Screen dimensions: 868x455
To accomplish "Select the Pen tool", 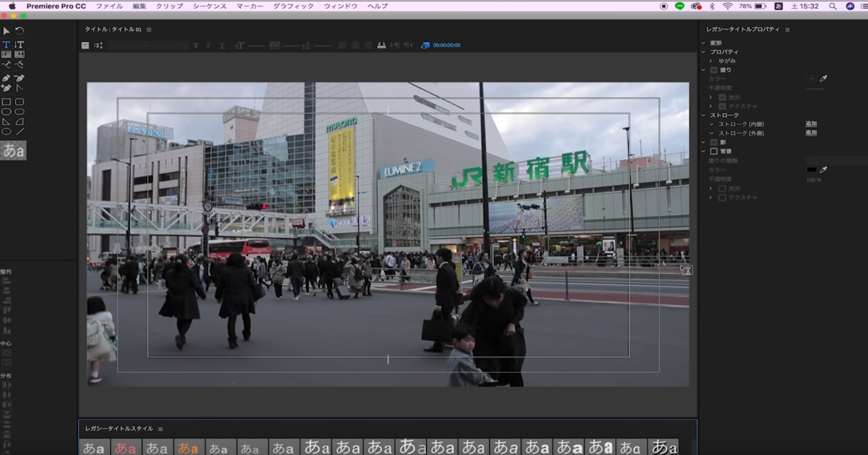I will pyautogui.click(x=6, y=79).
